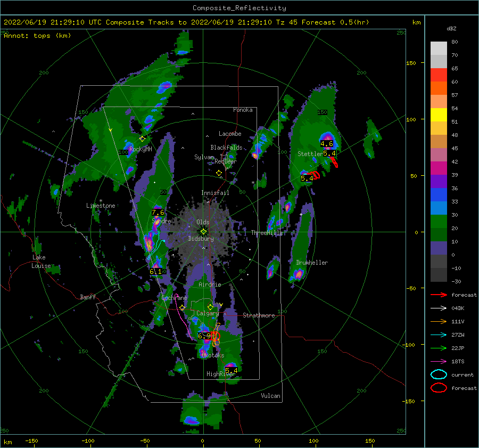Click the Ponoka town label
Viewport: 479px width, 448px height.
click(x=243, y=110)
